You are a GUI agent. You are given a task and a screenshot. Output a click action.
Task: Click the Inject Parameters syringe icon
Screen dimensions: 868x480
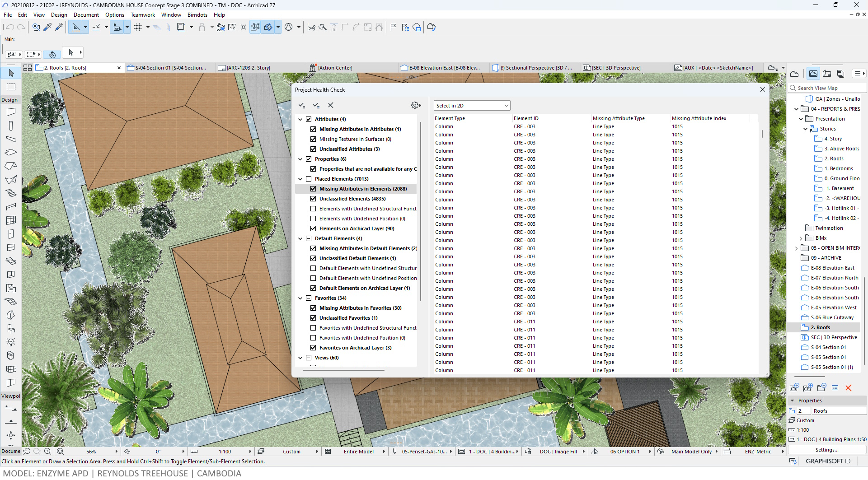pyautogui.click(x=59, y=27)
